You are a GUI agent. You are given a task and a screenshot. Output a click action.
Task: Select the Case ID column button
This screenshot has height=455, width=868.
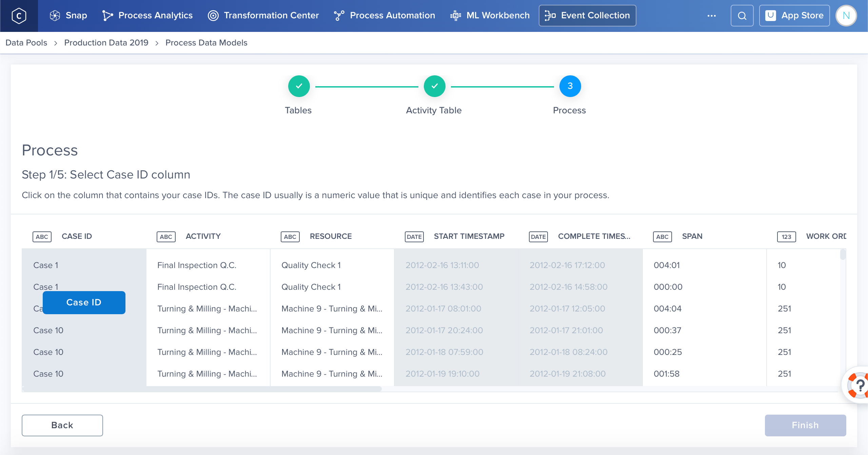click(84, 302)
